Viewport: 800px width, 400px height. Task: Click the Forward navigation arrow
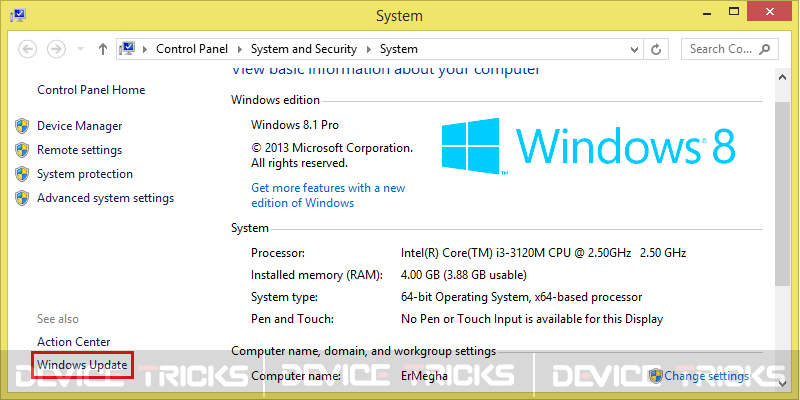(x=56, y=49)
